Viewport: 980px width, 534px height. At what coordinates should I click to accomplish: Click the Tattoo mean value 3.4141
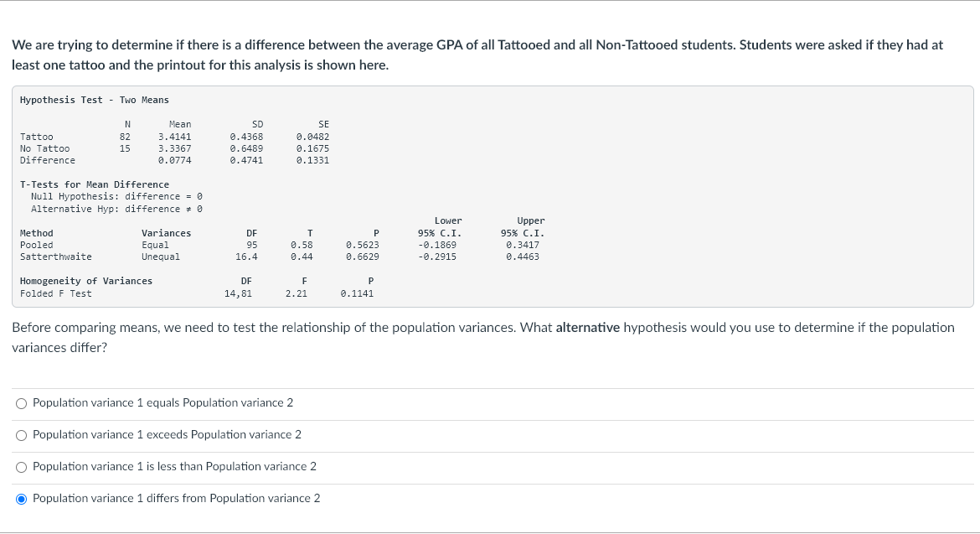[x=174, y=137]
